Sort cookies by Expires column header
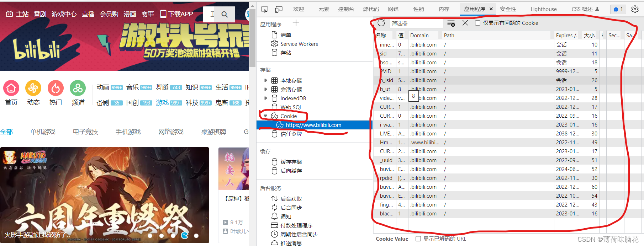Viewport: 644px width, 246px height. coord(568,35)
